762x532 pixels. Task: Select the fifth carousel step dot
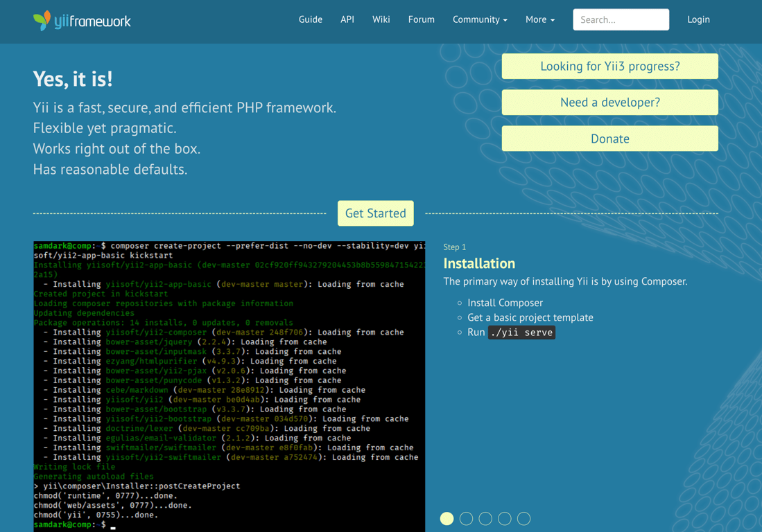[x=523, y=518]
